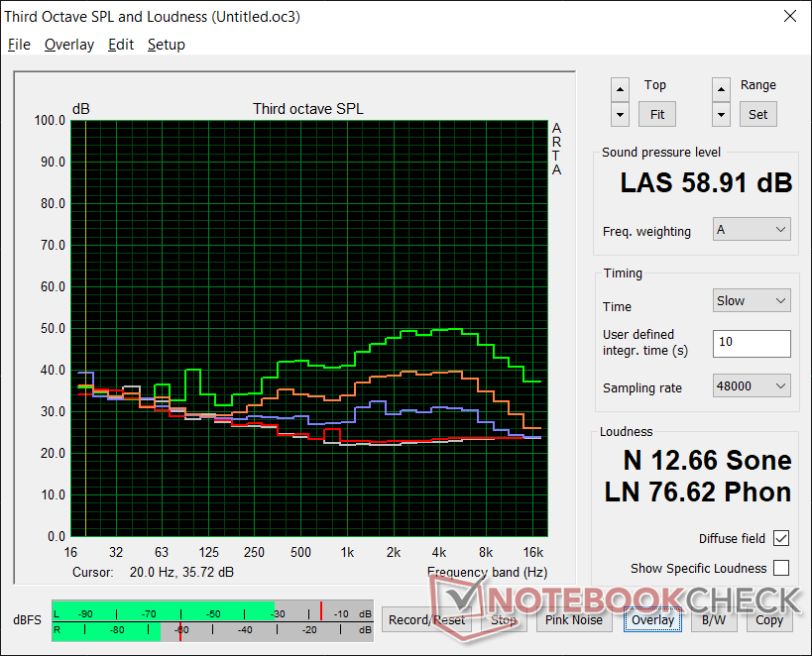Viewport: 812px width, 656px height.
Task: Click the left channel dBFS level meter
Action: (212, 611)
